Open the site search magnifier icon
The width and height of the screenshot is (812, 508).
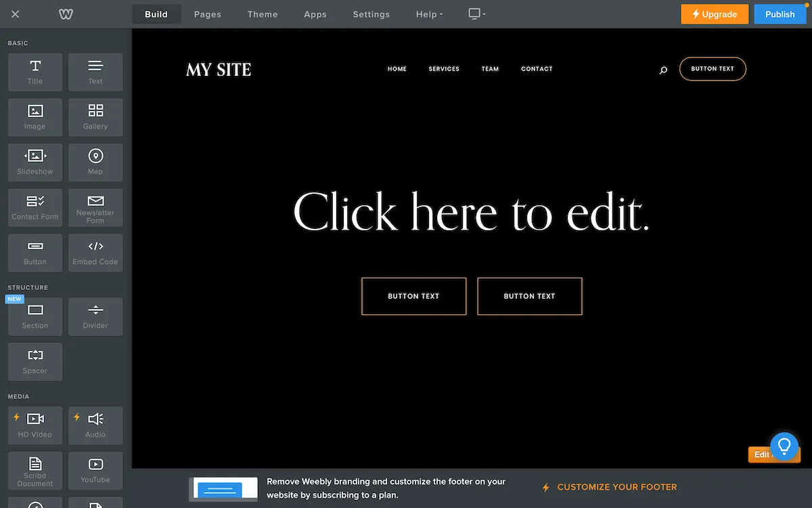coord(663,70)
